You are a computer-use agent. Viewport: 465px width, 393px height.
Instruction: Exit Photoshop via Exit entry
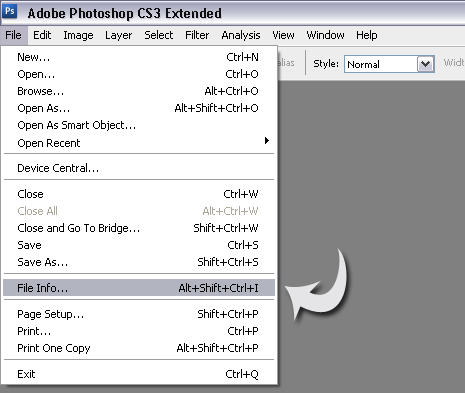[x=139, y=374]
